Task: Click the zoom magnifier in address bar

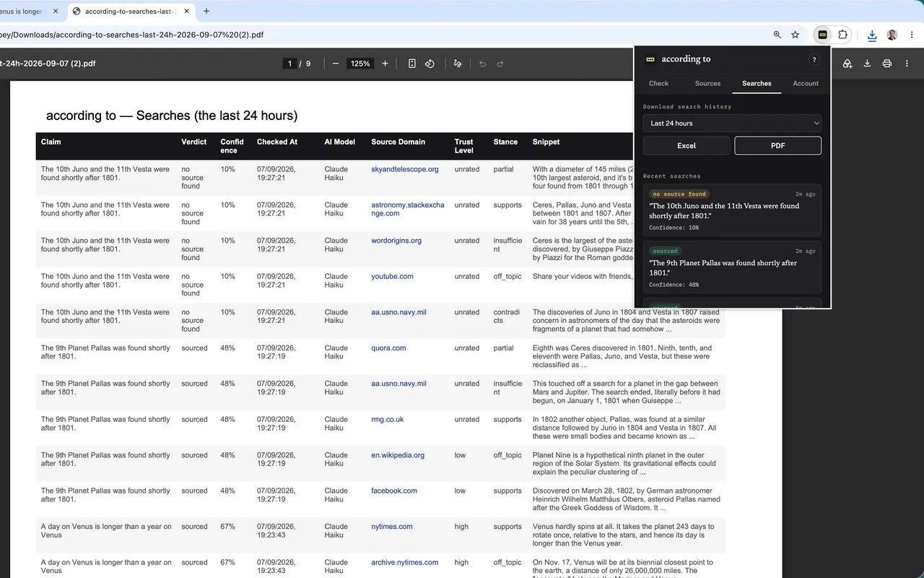Action: point(777,35)
